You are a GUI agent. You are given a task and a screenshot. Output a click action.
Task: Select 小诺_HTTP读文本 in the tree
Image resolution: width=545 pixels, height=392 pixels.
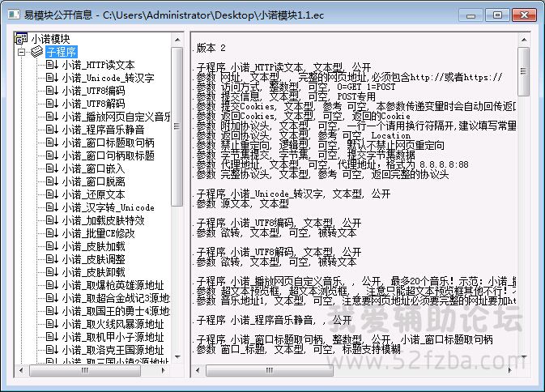click(x=98, y=65)
